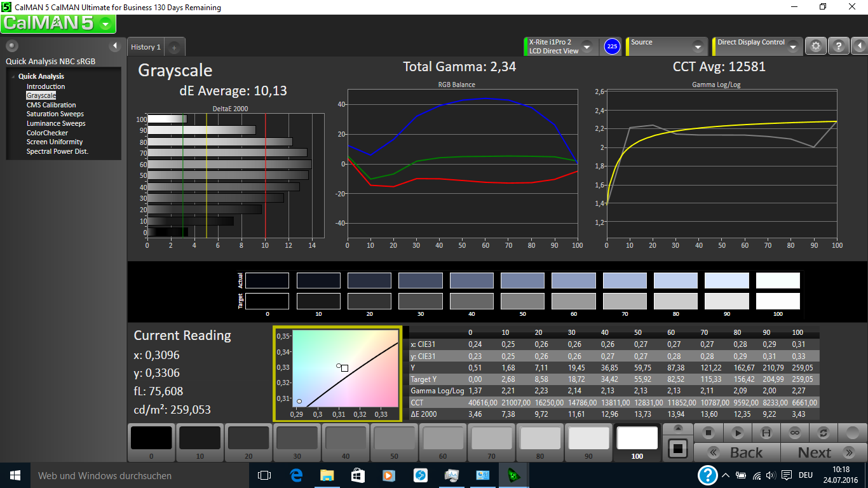Screen dimensions: 868x488
Task: Click the CIE chromaticity chart thumbnail
Action: [x=337, y=374]
